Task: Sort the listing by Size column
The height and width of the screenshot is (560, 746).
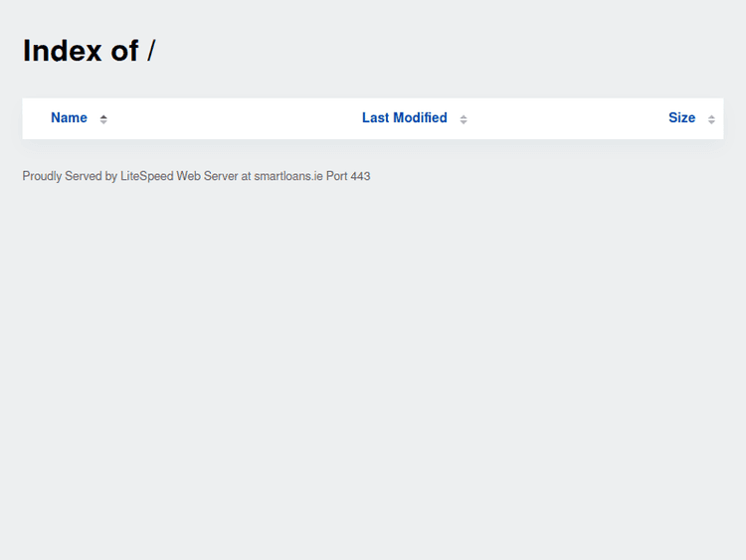Action: tap(681, 117)
